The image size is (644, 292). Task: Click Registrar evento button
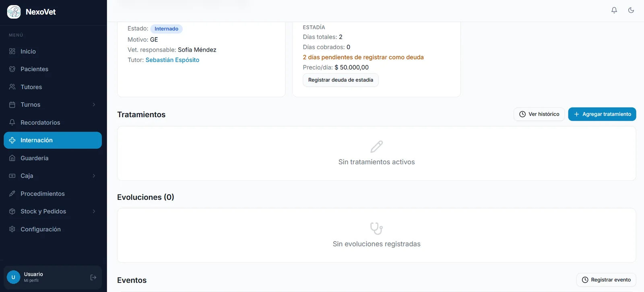point(606,280)
